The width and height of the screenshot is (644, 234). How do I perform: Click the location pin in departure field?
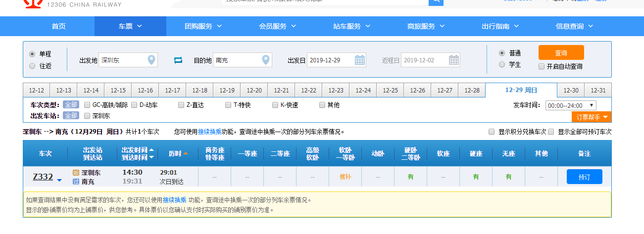pyautogui.click(x=152, y=60)
